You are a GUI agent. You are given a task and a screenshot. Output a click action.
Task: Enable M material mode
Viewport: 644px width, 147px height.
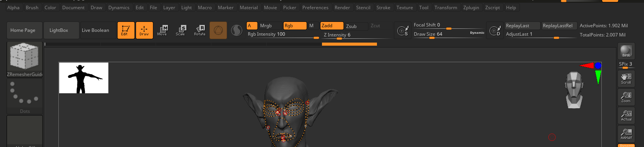pos(312,26)
